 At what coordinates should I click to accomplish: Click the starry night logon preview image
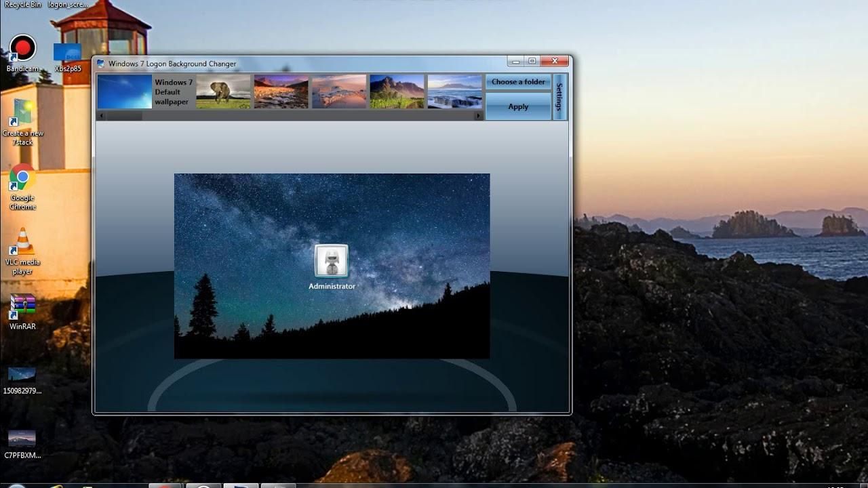coord(332,266)
